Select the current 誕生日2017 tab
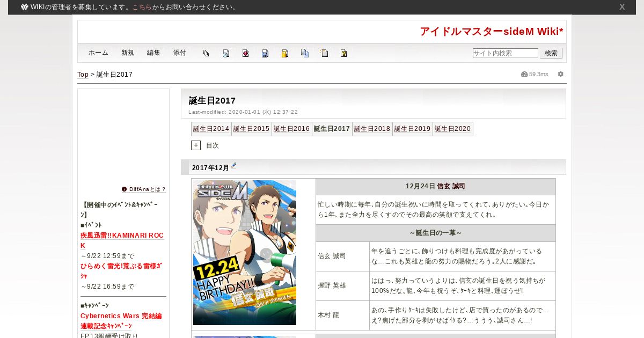Image resolution: width=644 pixels, height=338 pixels. pos(332,129)
